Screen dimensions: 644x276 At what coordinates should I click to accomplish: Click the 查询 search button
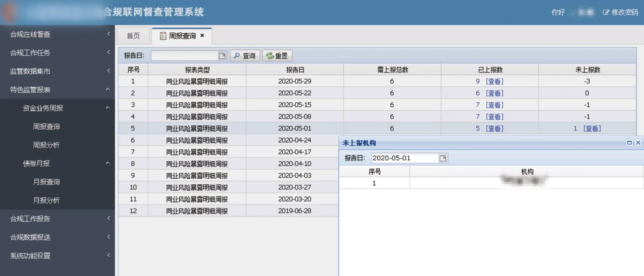245,56
